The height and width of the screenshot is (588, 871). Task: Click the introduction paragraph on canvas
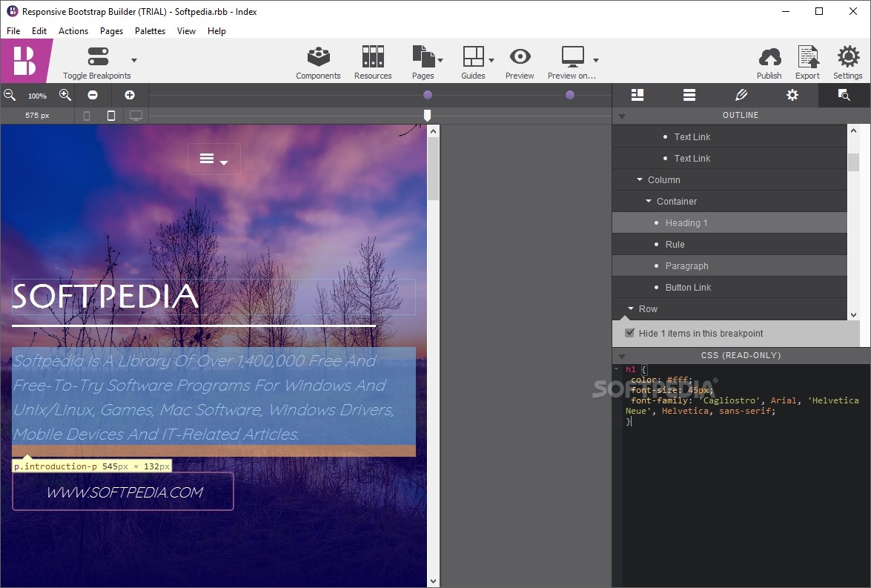pyautogui.click(x=214, y=397)
